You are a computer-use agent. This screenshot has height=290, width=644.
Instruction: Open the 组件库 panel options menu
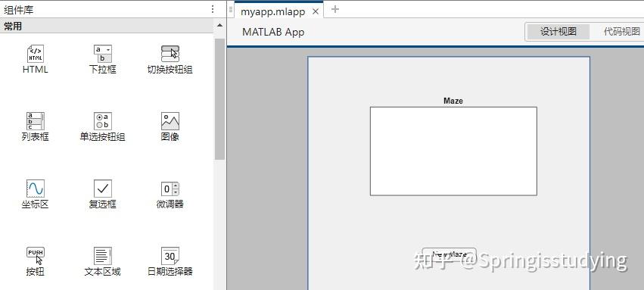click(213, 9)
